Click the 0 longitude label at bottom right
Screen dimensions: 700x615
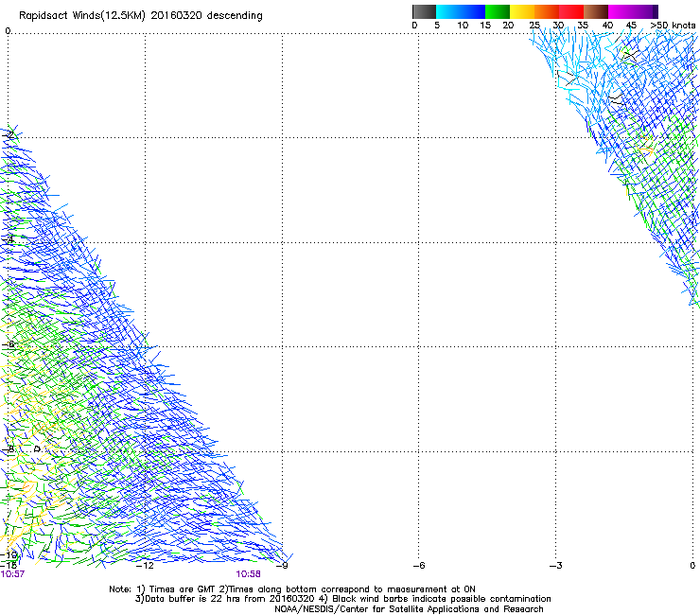692,566
